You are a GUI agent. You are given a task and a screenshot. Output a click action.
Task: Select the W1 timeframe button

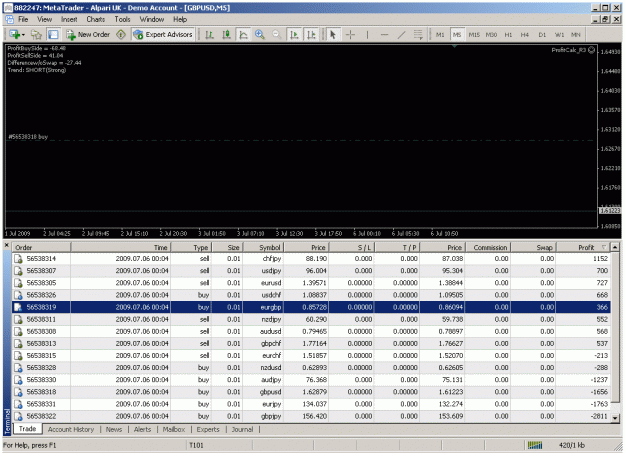click(x=559, y=35)
